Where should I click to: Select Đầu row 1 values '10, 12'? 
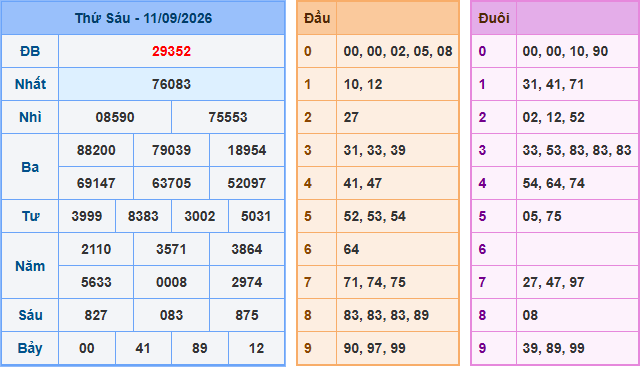click(363, 84)
